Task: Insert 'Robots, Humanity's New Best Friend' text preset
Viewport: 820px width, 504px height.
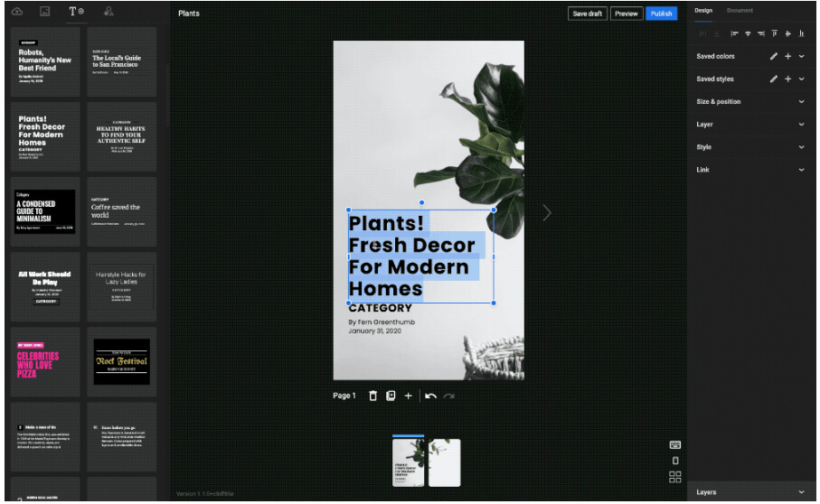Action: pos(45,61)
